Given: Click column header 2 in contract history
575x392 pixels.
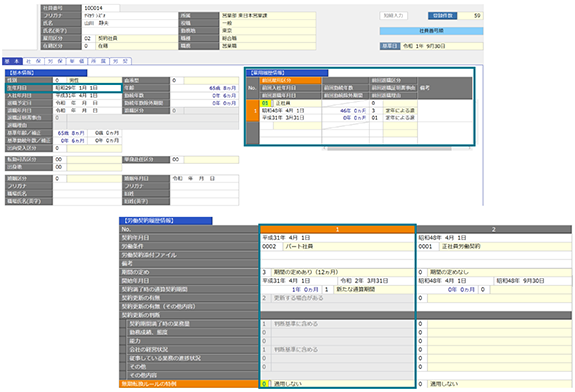Looking at the screenshot, I should [494, 230].
